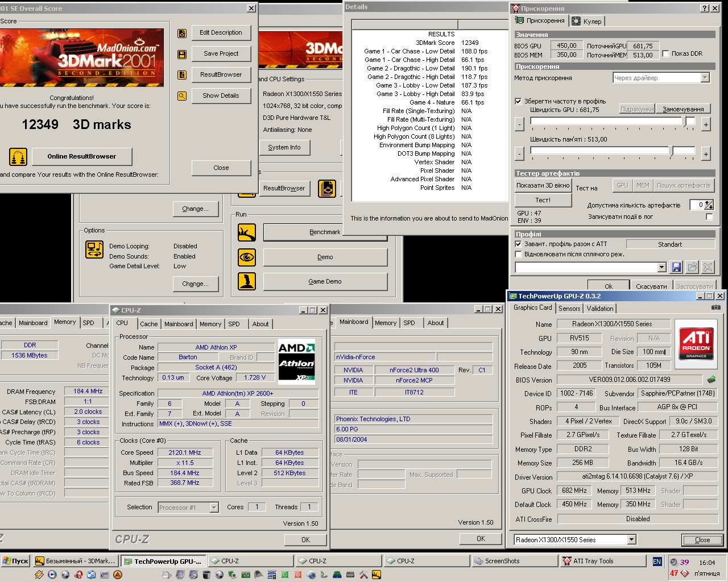The height and width of the screenshot is (582, 728).
Task: Click the joystick icon next to Game Demo
Action: pyautogui.click(x=247, y=281)
